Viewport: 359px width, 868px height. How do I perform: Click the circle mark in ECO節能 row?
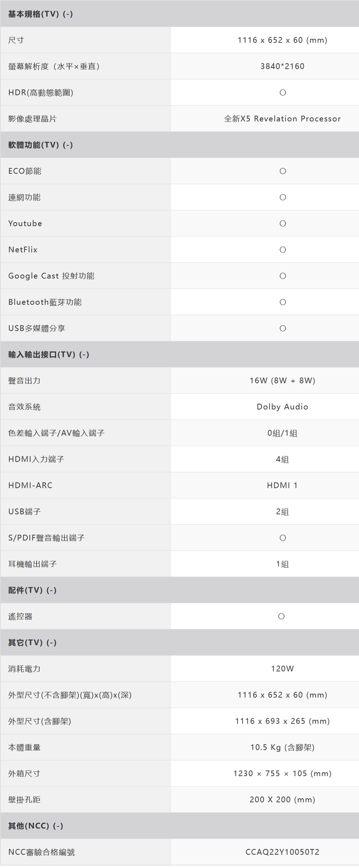[283, 171]
